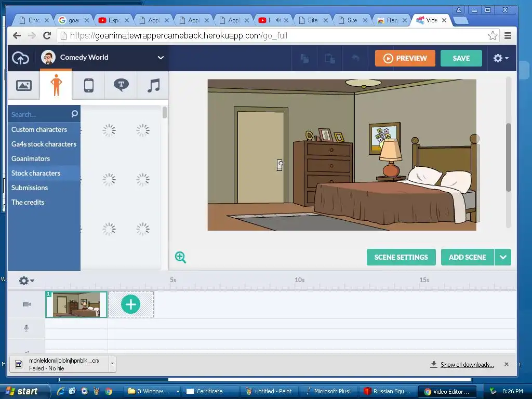Screen dimensions: 532x399
Task: Switch to the music note tab
Action: pos(153,85)
